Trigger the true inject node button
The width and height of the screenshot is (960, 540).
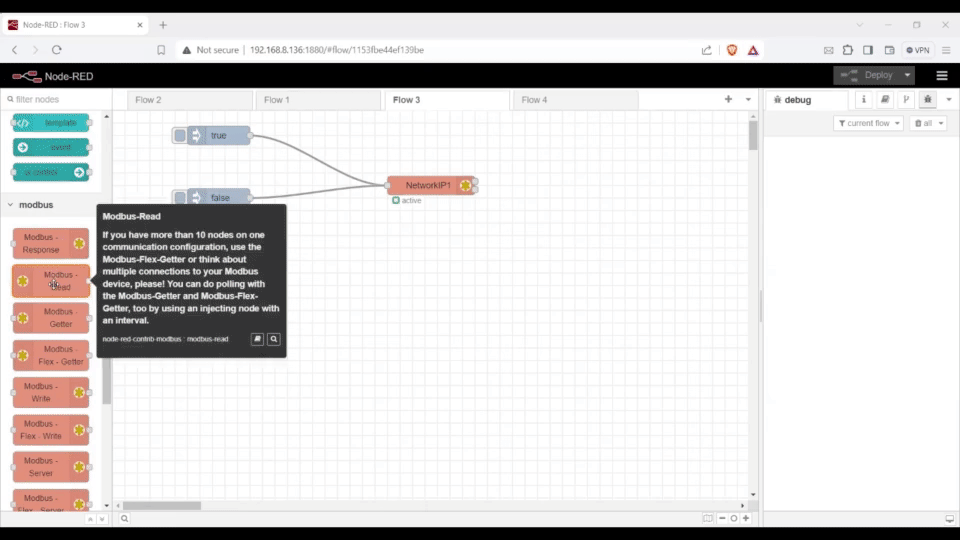[180, 135]
